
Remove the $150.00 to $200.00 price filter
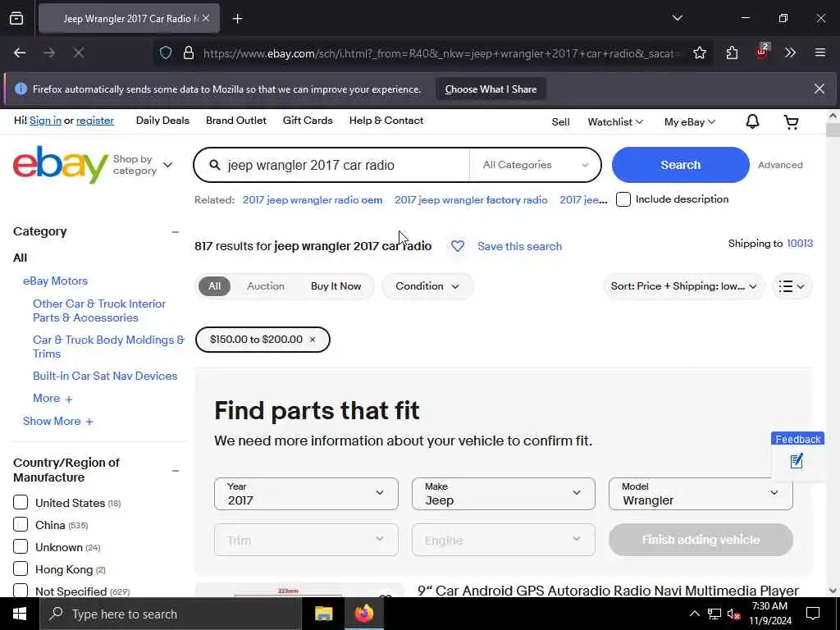tap(313, 340)
